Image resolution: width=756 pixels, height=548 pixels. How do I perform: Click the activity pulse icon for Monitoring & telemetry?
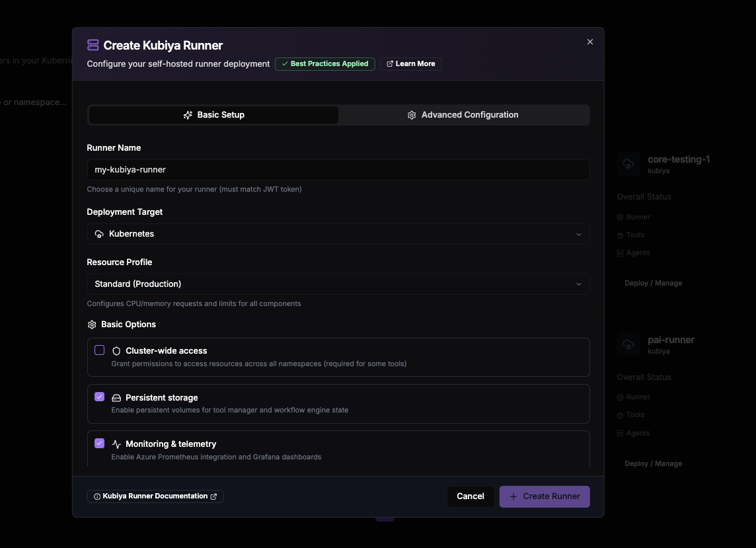click(x=116, y=444)
